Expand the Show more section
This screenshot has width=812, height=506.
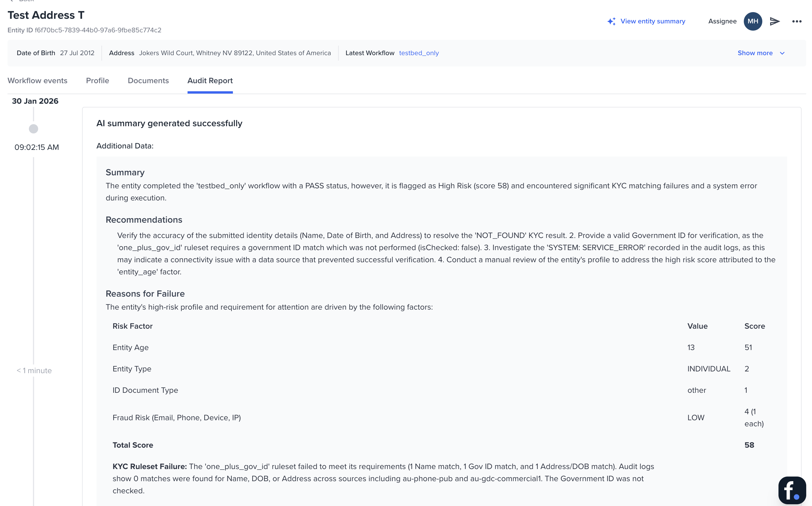click(755, 53)
